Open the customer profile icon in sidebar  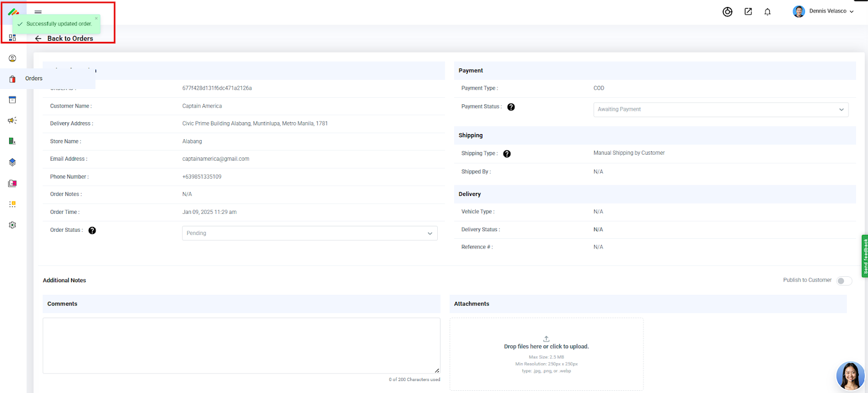pos(12,58)
